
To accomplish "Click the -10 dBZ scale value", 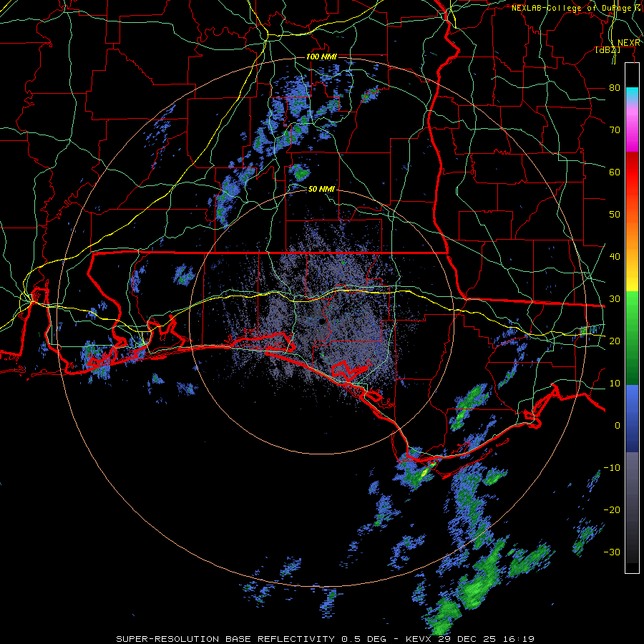I will [x=612, y=468].
